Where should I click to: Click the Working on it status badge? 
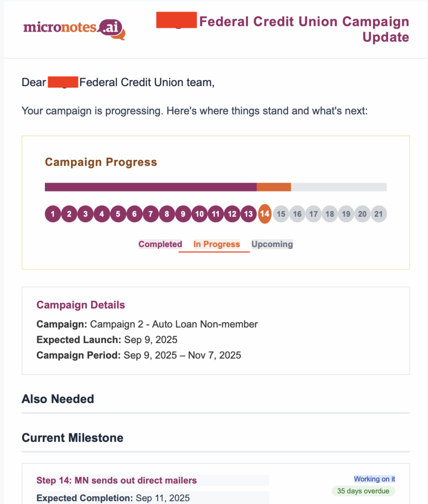[x=374, y=479]
